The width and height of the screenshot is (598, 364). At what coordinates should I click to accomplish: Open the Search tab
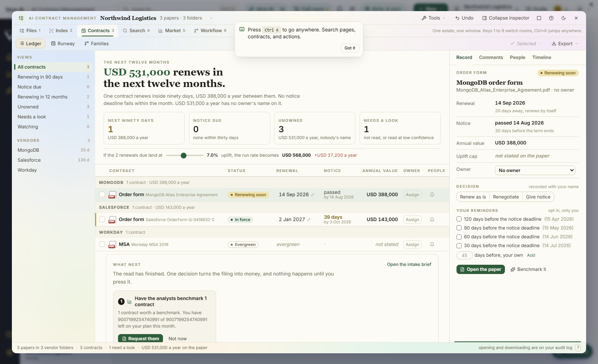pyautogui.click(x=136, y=31)
